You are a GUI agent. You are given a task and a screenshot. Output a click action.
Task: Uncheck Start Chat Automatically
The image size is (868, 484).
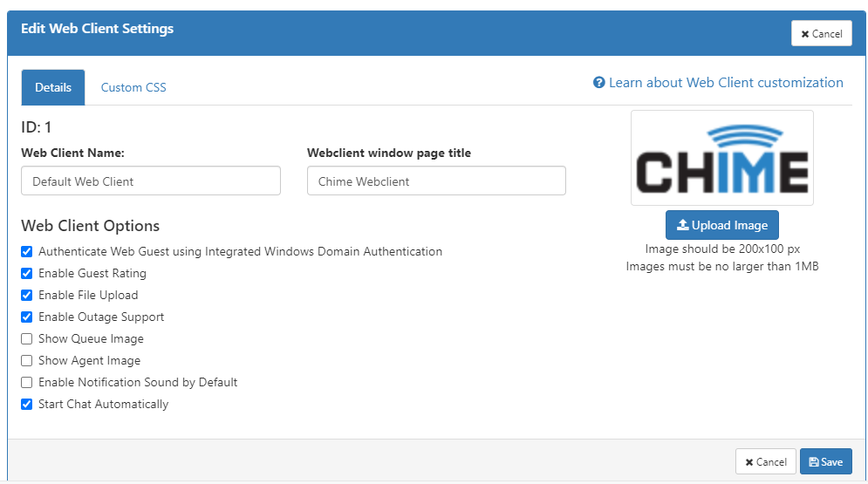coord(26,405)
